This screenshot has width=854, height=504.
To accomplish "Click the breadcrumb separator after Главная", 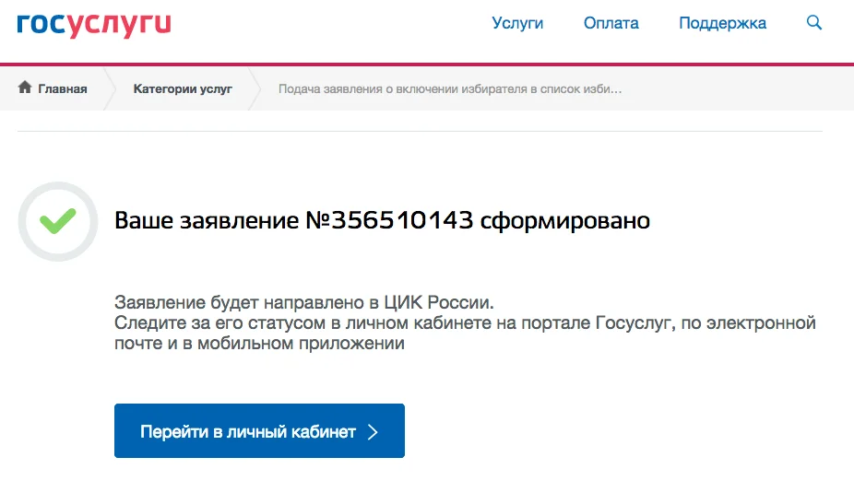I will pyautogui.click(x=111, y=89).
